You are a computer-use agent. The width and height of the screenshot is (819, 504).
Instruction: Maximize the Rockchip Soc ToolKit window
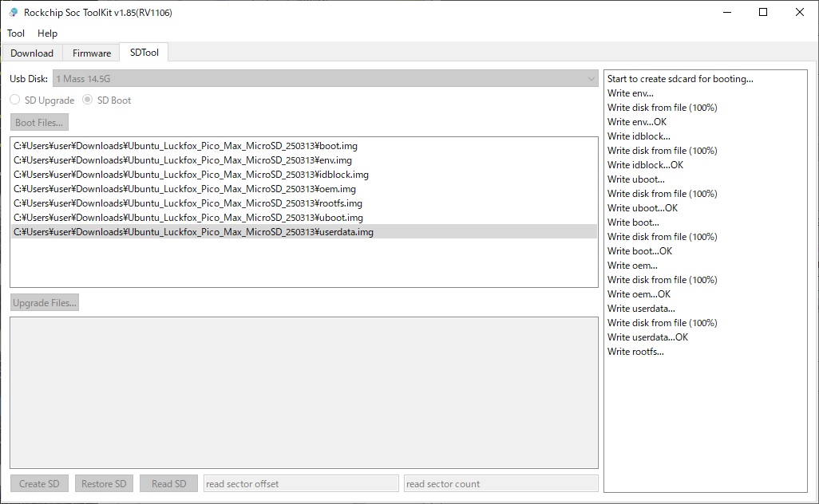(x=763, y=12)
